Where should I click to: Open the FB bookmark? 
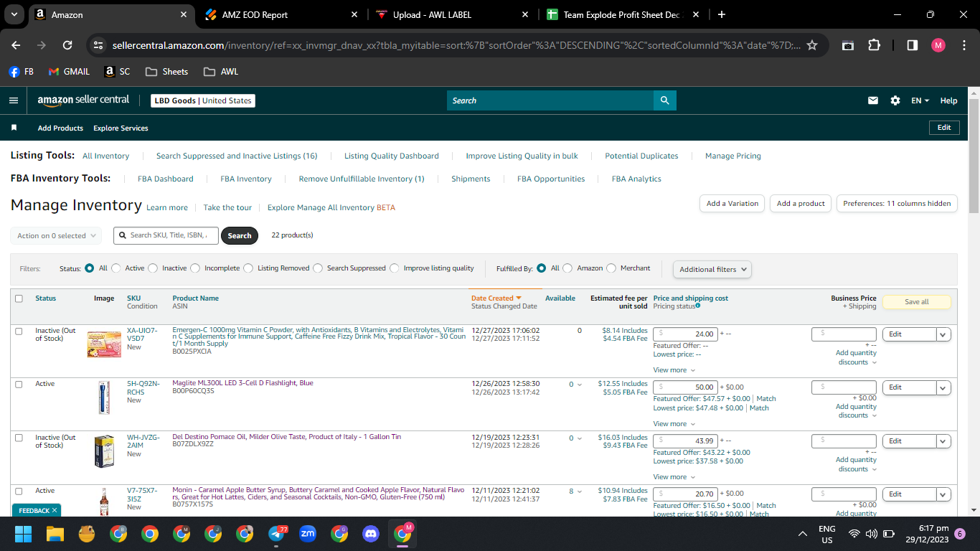(22, 72)
